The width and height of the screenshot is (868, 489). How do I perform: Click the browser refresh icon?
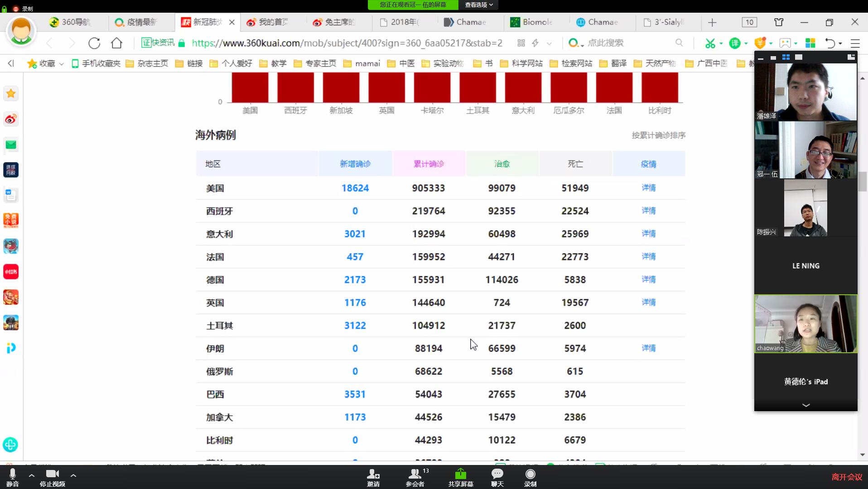click(x=94, y=43)
